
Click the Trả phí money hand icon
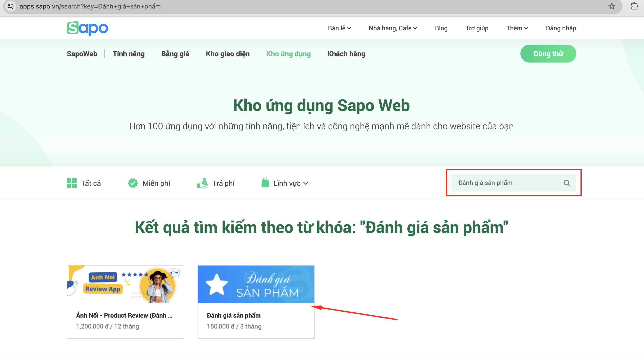[x=202, y=183]
